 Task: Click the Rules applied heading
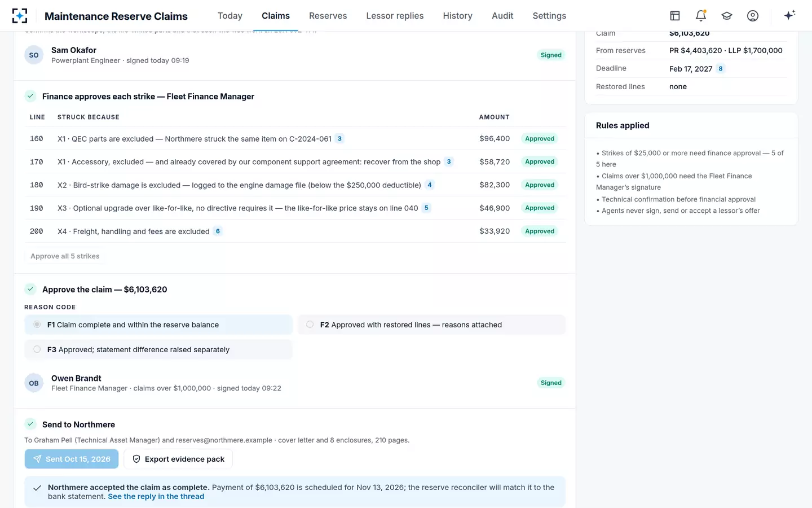pyautogui.click(x=623, y=125)
